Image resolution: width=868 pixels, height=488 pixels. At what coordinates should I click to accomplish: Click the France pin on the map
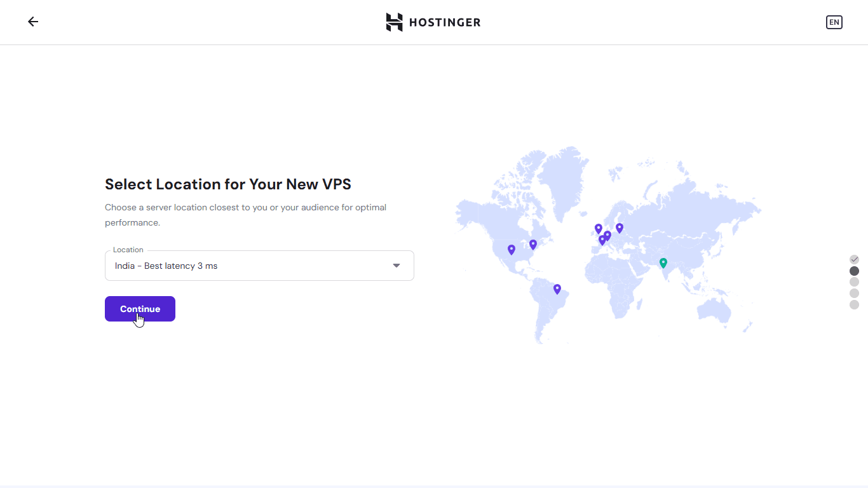602,240
